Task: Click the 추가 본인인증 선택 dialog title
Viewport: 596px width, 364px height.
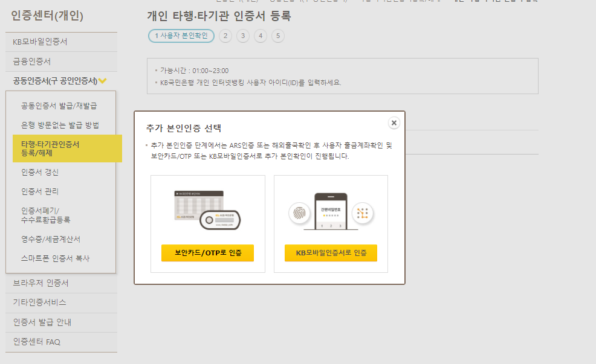Action: click(x=184, y=129)
